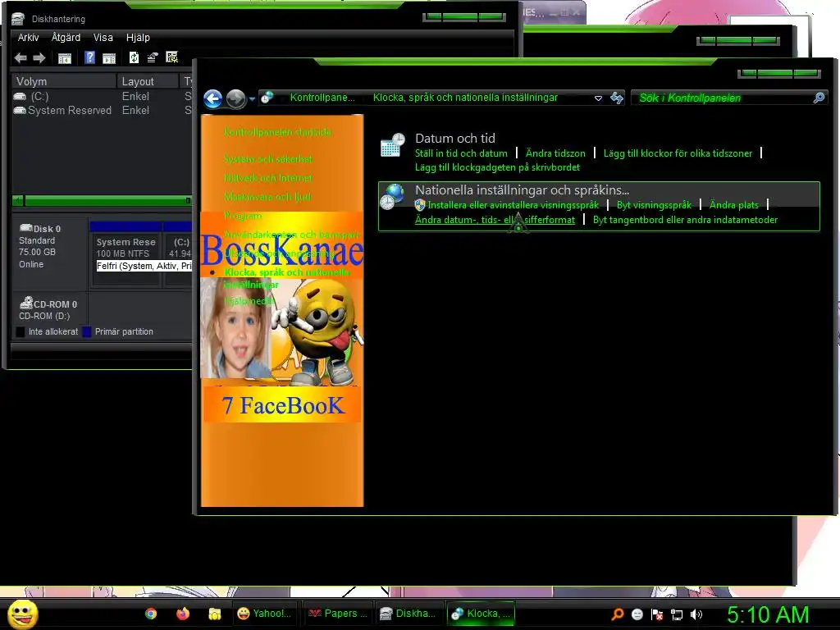Click refresh icon beside the address bar
Screen dimensions: 840x630
click(617, 98)
